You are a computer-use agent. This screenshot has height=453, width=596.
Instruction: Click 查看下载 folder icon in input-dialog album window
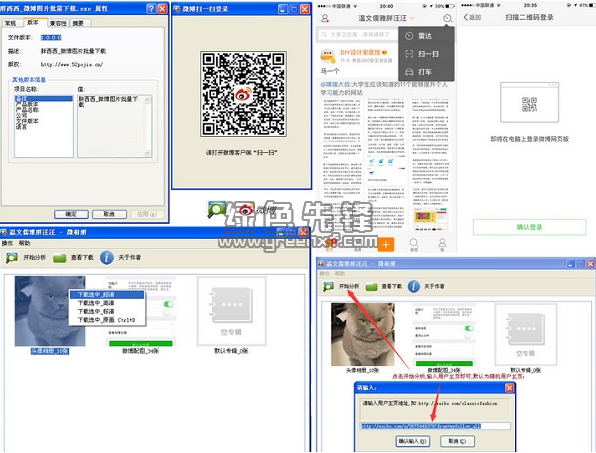coord(371,287)
